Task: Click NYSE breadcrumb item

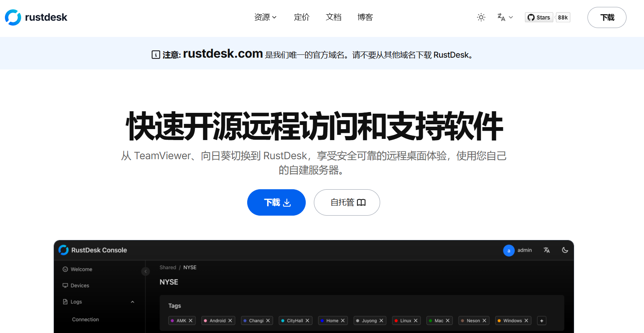Action: [x=190, y=267]
